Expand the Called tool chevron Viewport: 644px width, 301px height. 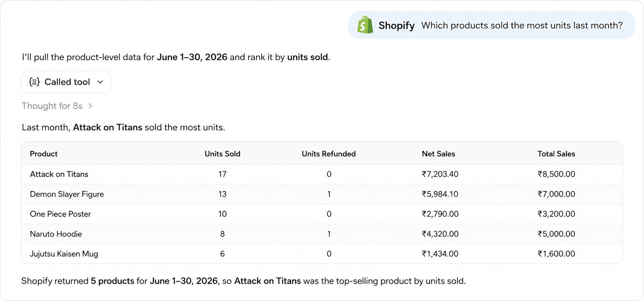[x=100, y=82]
